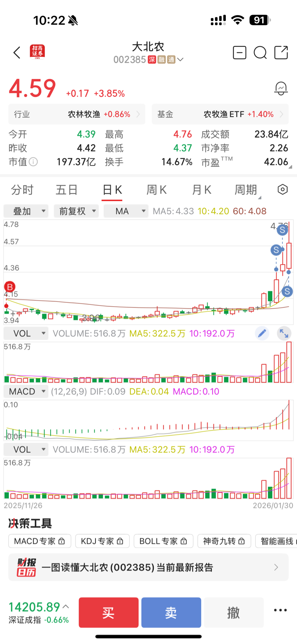
Task: Open BOLL专家 tool button
Action: pyautogui.click(x=163, y=541)
